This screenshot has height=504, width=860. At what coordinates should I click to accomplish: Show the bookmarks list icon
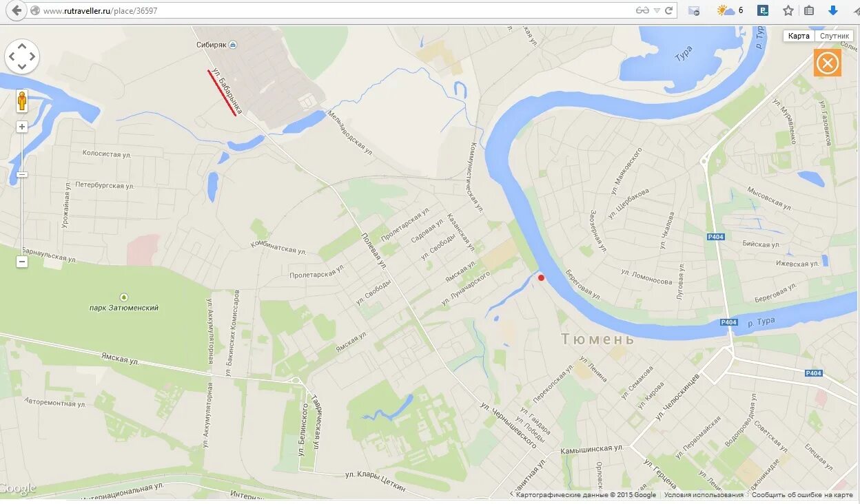pyautogui.click(x=809, y=10)
